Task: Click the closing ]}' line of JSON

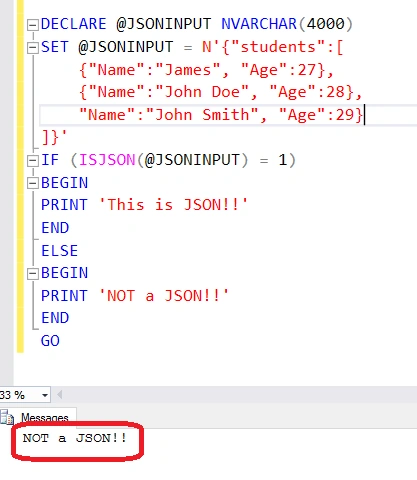Action: coord(54,137)
